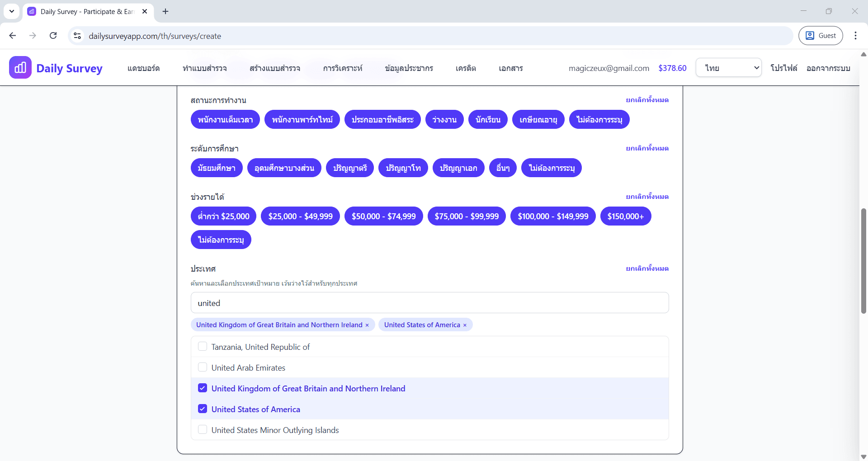The width and height of the screenshot is (868, 461).
Task: Toggle the $50,000 - $74,999 income chip
Action: click(x=383, y=216)
